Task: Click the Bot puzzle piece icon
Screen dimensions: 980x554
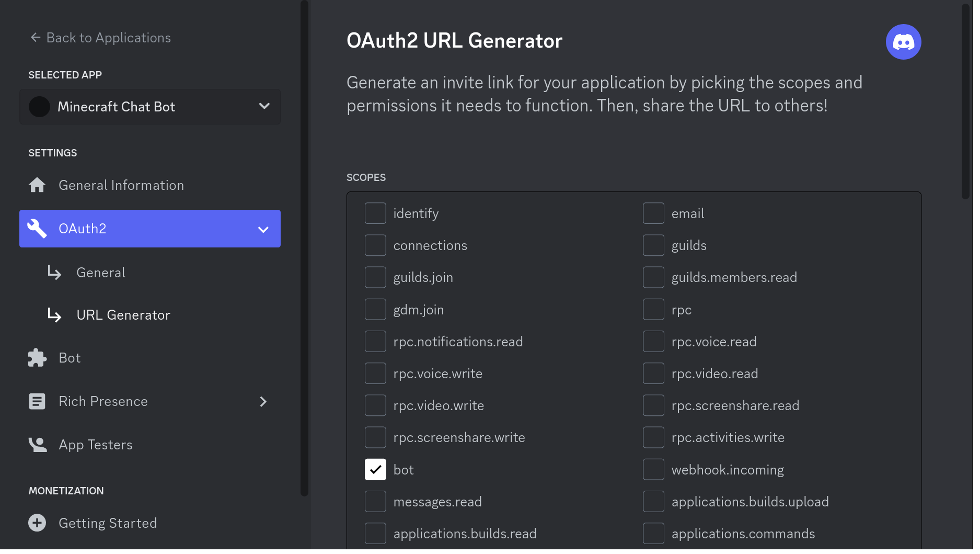Action: coord(37,358)
